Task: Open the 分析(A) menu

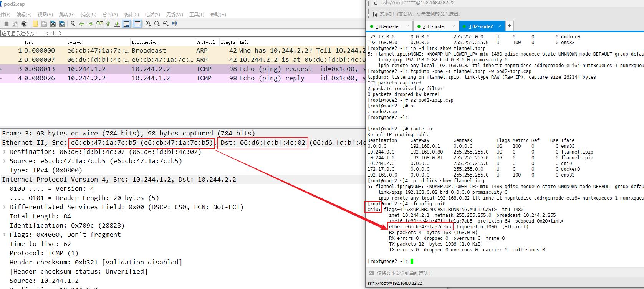Action: pos(110,15)
